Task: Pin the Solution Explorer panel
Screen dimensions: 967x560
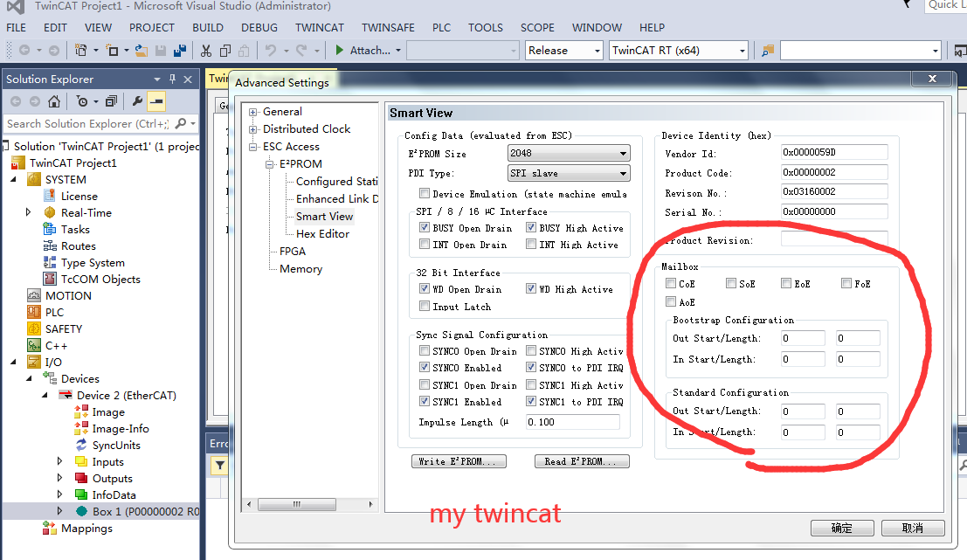Action: (x=173, y=79)
